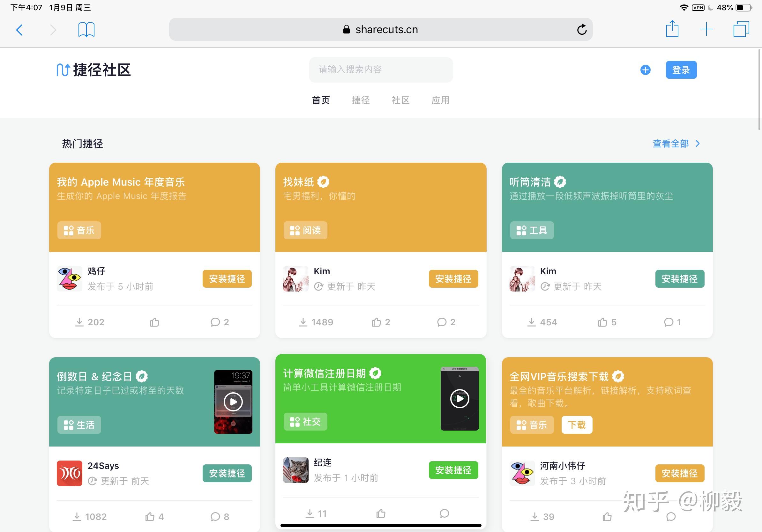The image size is (762, 532).
Task: Like the 听筒清洁 shortcut thumbs-up
Action: point(603,322)
